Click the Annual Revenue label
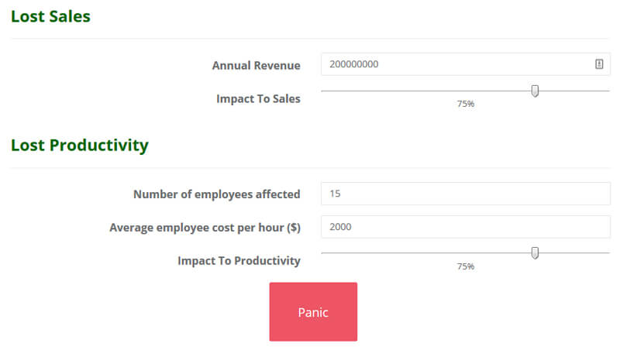This screenshot has height=364, width=620. coord(256,66)
